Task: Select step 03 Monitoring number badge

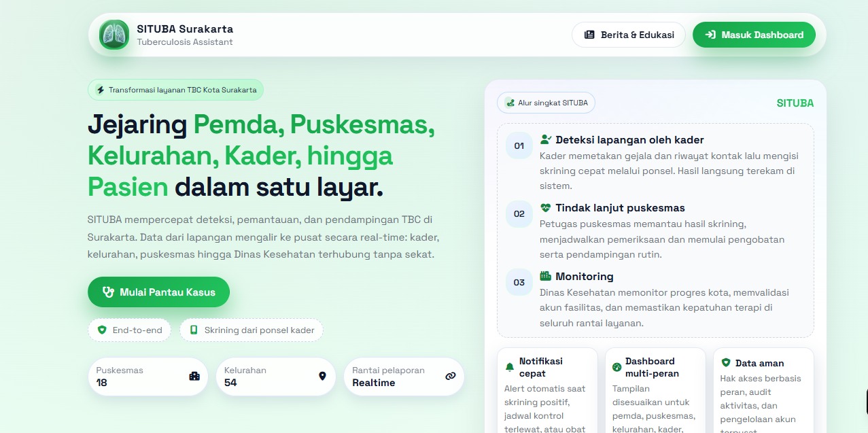Action: [519, 282]
